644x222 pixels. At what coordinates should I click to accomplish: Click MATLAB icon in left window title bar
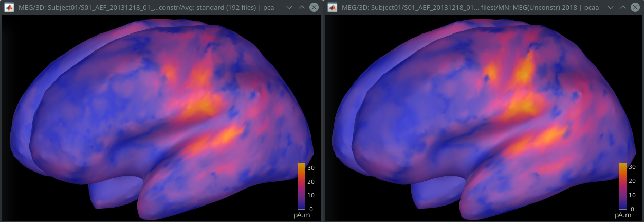click(x=9, y=7)
